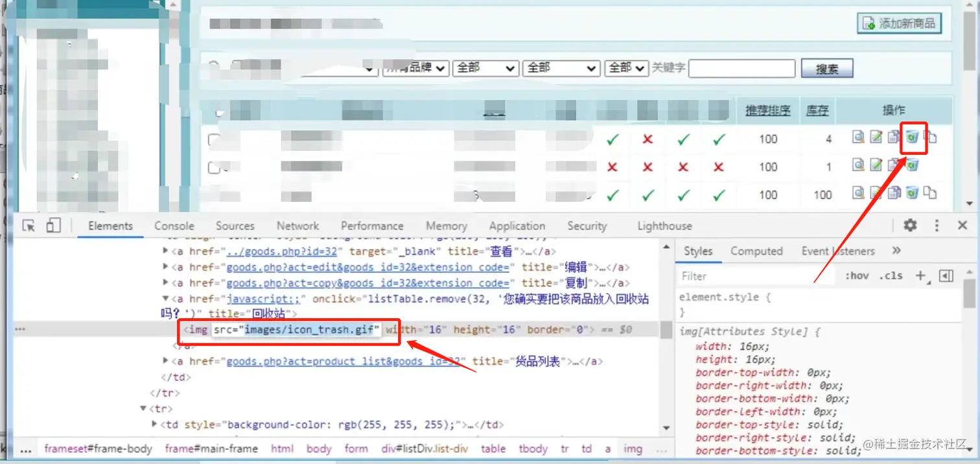Click the view icon in the stock-100 row
This screenshot has width=980, height=464.
click(x=858, y=192)
